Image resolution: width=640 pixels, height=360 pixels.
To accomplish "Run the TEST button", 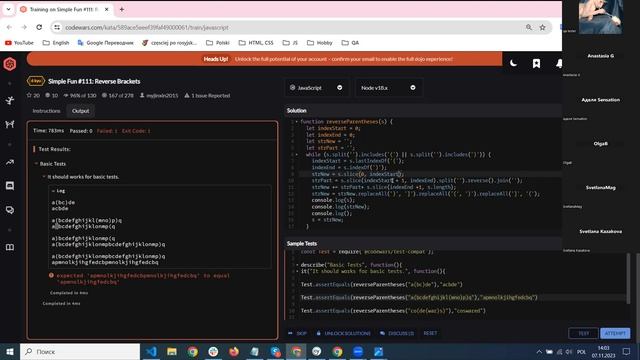I will tap(583, 333).
